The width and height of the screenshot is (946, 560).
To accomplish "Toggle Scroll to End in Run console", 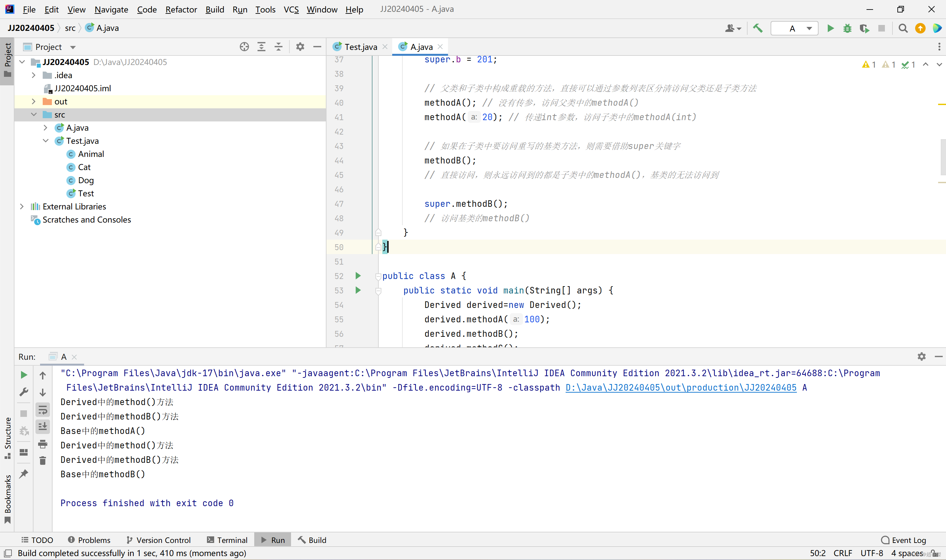I will [43, 427].
